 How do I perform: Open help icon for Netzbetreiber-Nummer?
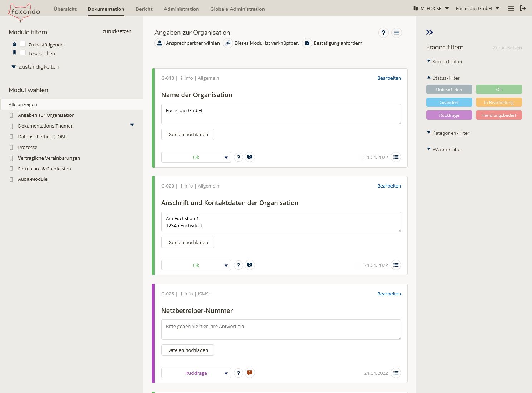[x=238, y=373]
